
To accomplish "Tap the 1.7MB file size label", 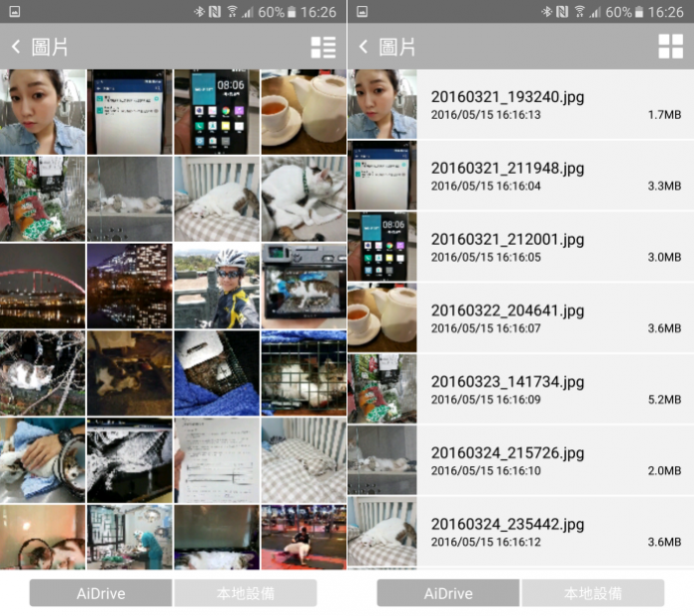I will click(x=664, y=115).
